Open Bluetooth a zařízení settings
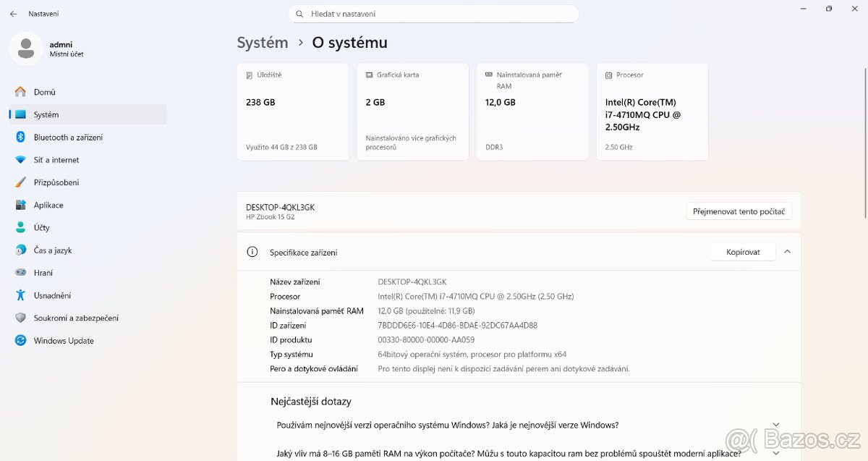Image resolution: width=868 pixels, height=461 pixels. (x=68, y=138)
